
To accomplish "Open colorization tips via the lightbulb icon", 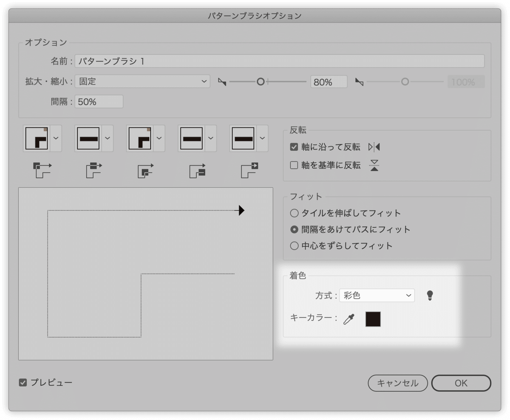I will point(430,296).
